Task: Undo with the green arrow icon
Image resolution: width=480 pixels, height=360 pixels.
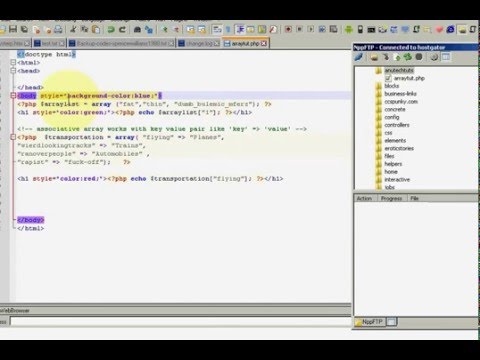Action: pyautogui.click(x=111, y=29)
